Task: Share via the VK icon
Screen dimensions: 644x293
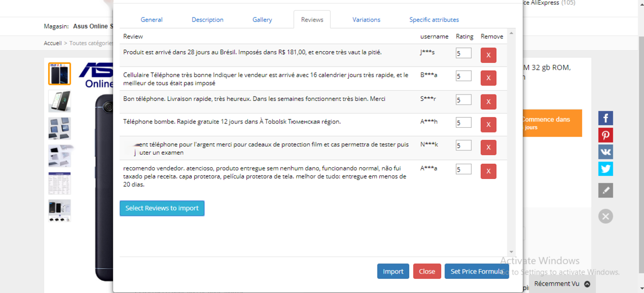Action: click(605, 152)
